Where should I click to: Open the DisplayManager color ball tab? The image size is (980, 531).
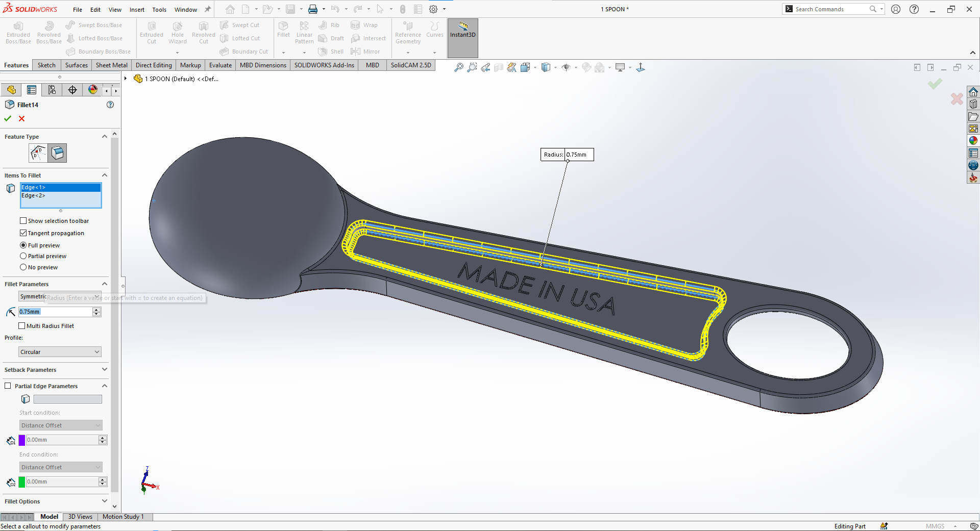pos(93,90)
